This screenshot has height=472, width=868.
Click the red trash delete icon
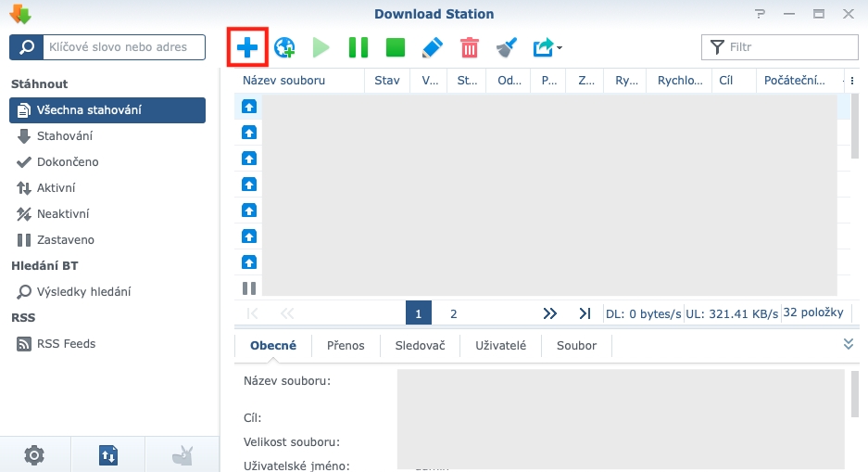point(470,47)
